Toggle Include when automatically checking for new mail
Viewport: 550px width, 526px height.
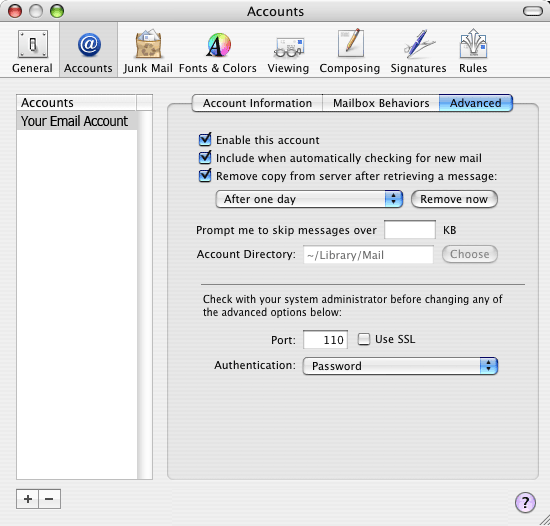(205, 157)
